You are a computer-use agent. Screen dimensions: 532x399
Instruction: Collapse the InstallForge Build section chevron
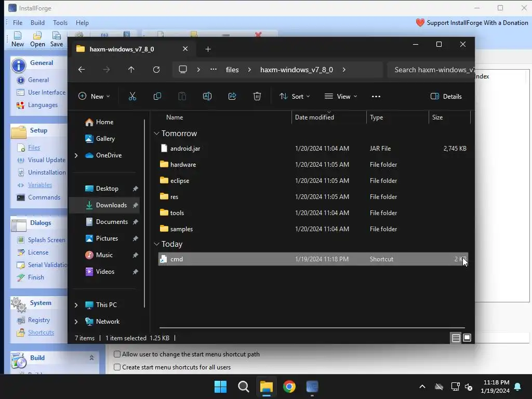[91, 357]
